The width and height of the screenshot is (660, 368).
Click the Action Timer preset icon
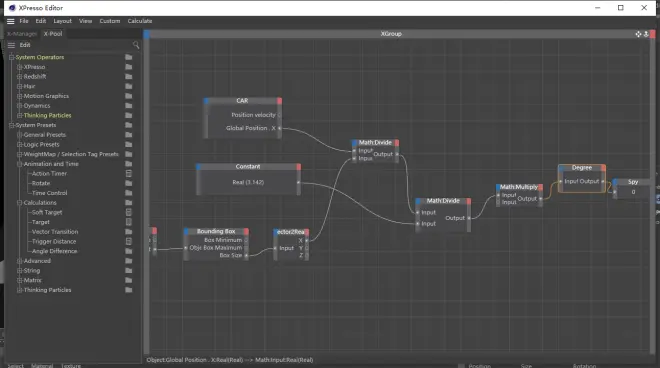129,173
